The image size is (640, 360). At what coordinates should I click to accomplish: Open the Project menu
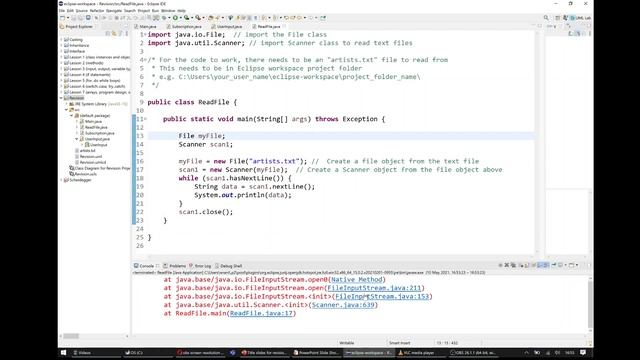(144, 11)
